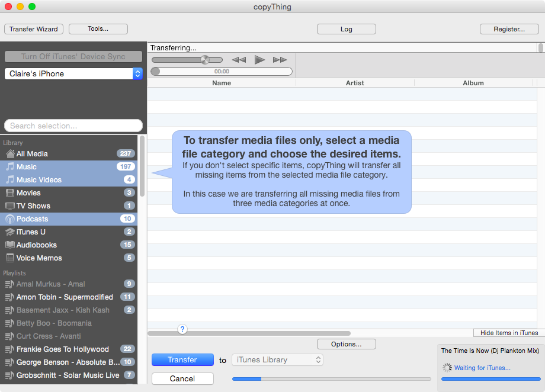Image resolution: width=545 pixels, height=392 pixels.
Task: Select the Amon Tobin - Supermodified playlist
Action: pyautogui.click(x=69, y=297)
